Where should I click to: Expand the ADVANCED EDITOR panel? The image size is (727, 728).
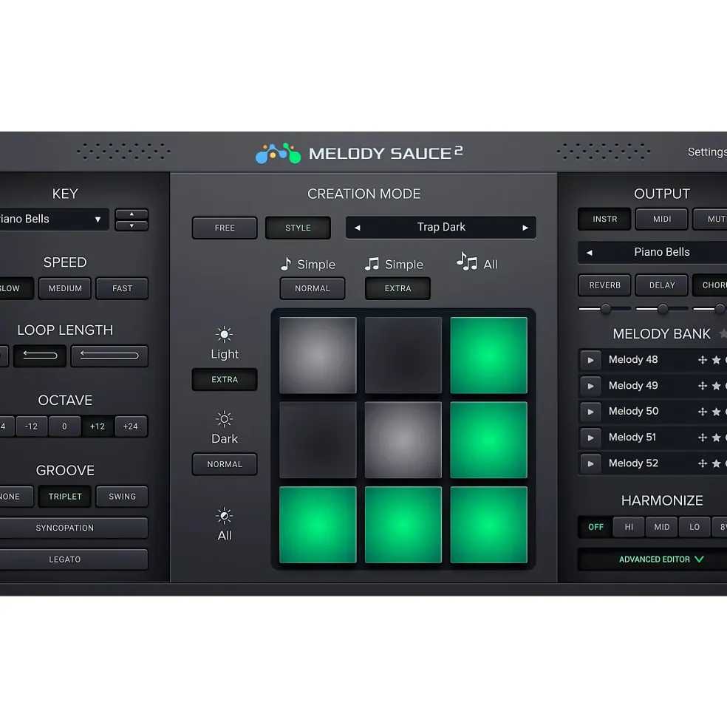pos(652,559)
